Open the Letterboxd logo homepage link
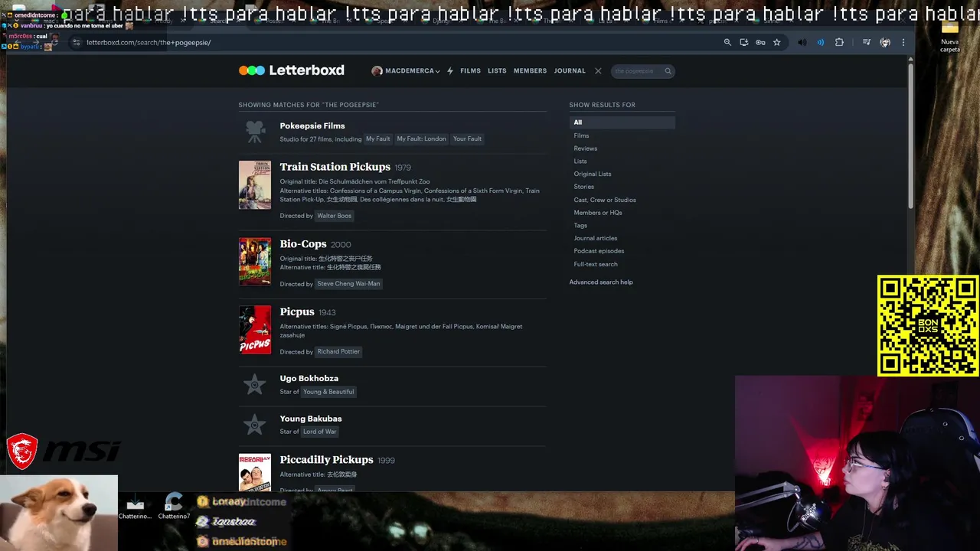The image size is (980, 551). [292, 70]
